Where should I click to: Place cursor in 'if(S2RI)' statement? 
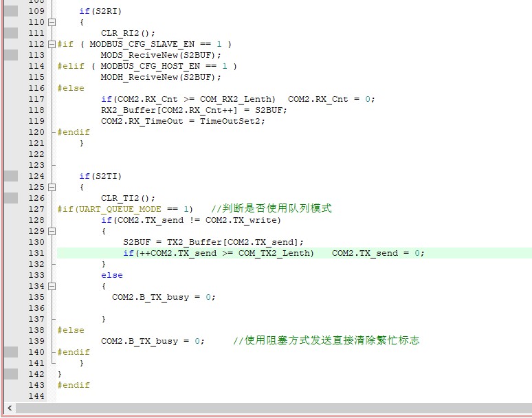point(100,11)
